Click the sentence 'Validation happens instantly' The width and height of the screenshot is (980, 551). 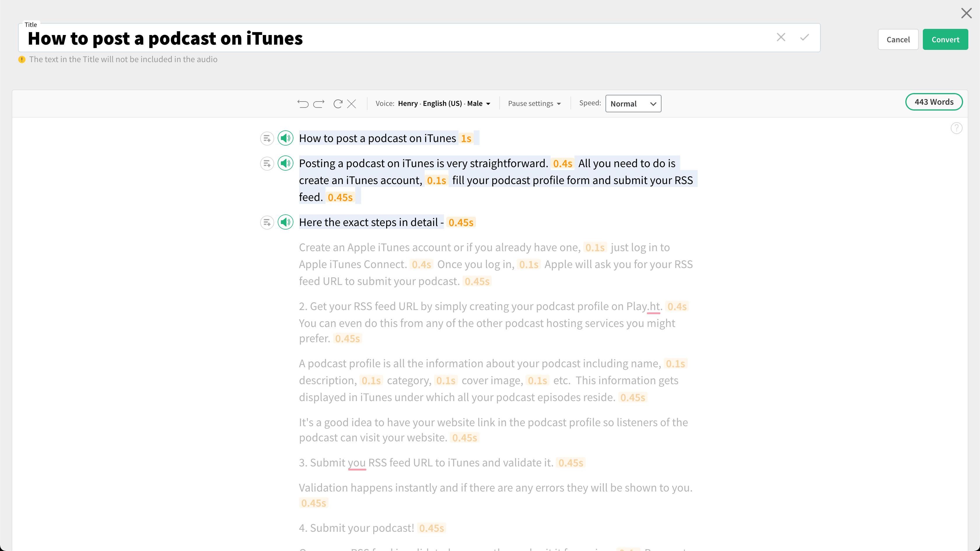495,488
